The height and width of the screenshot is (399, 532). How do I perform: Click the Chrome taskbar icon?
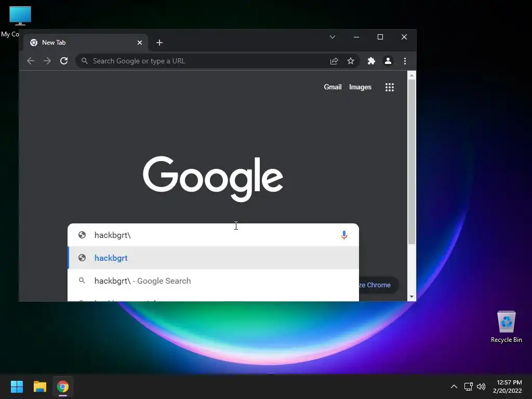point(63,387)
